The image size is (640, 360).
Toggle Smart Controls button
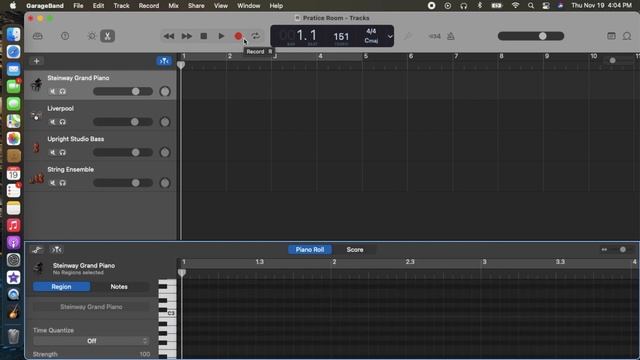(x=92, y=36)
